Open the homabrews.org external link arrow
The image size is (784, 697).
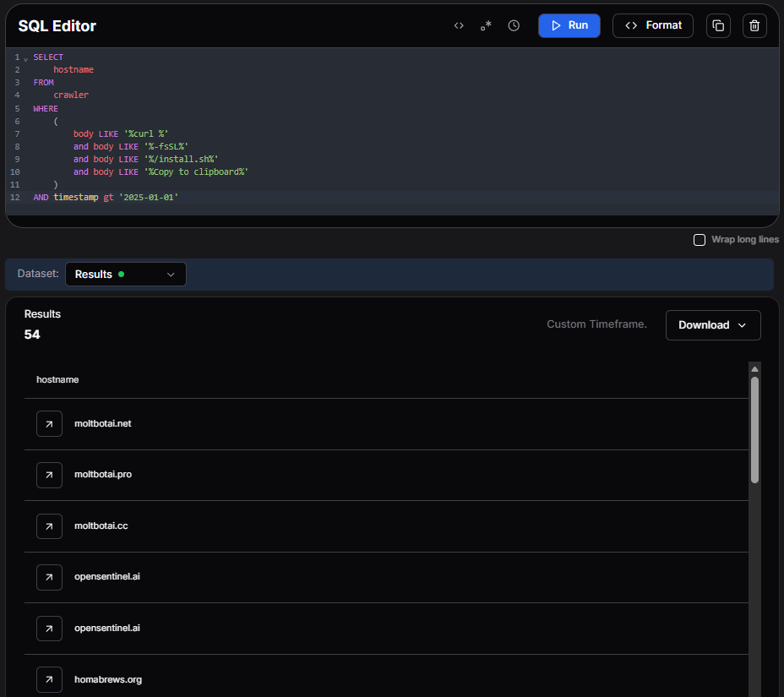pyautogui.click(x=49, y=679)
